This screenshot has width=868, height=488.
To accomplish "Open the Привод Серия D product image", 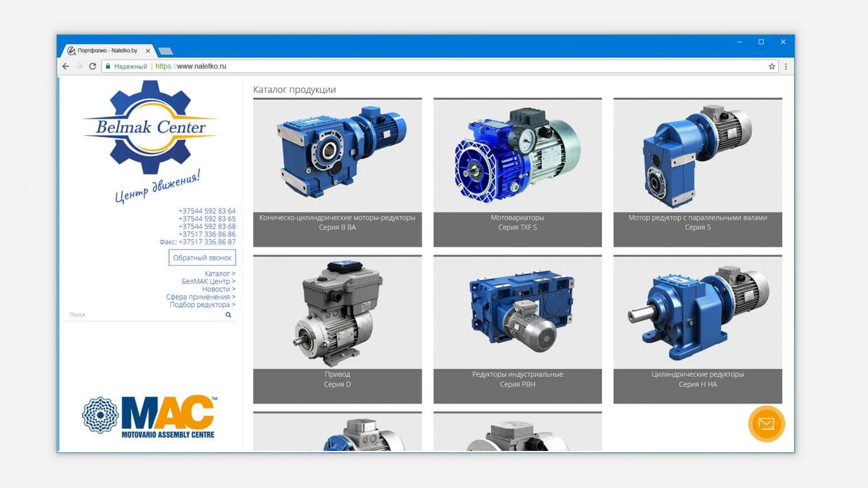I will pos(337,313).
